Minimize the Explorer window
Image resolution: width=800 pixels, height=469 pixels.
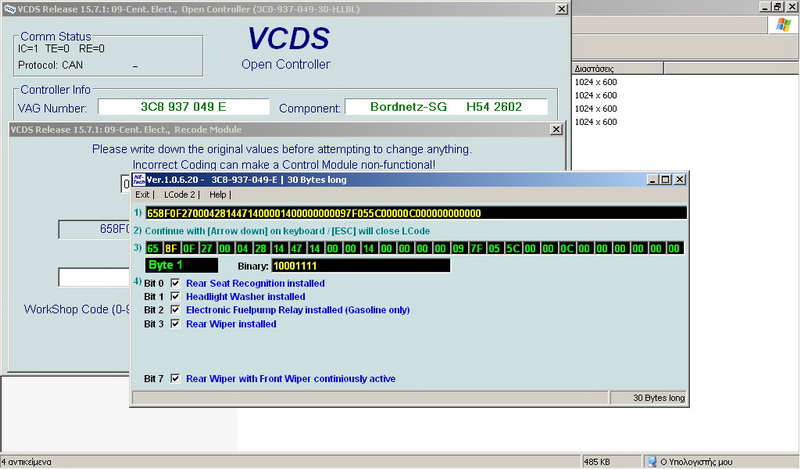[x=764, y=7]
